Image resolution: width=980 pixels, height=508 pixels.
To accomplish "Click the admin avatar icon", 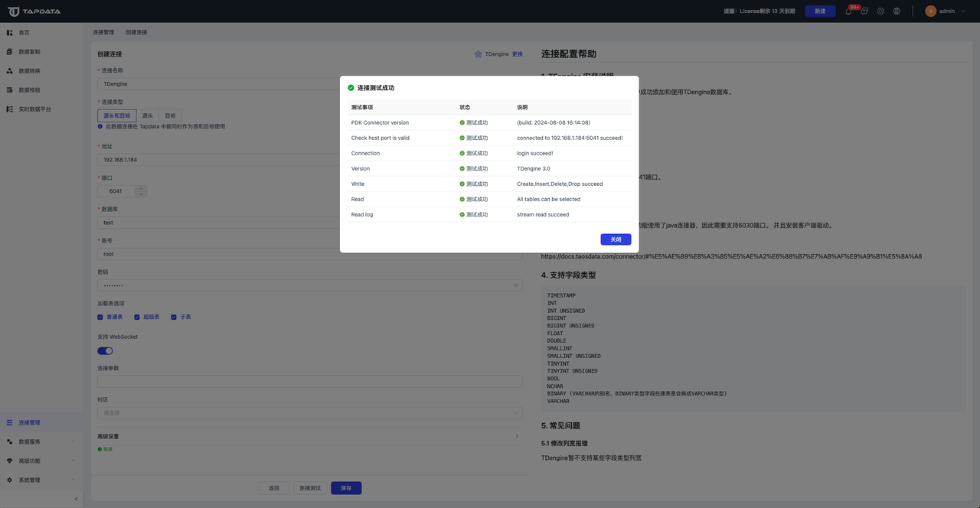I will click(x=931, y=11).
